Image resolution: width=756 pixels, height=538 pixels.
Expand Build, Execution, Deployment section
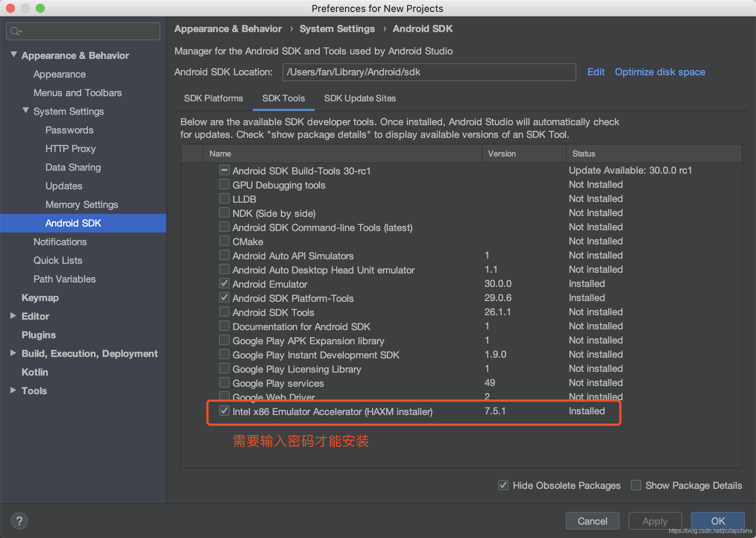pyautogui.click(x=13, y=353)
